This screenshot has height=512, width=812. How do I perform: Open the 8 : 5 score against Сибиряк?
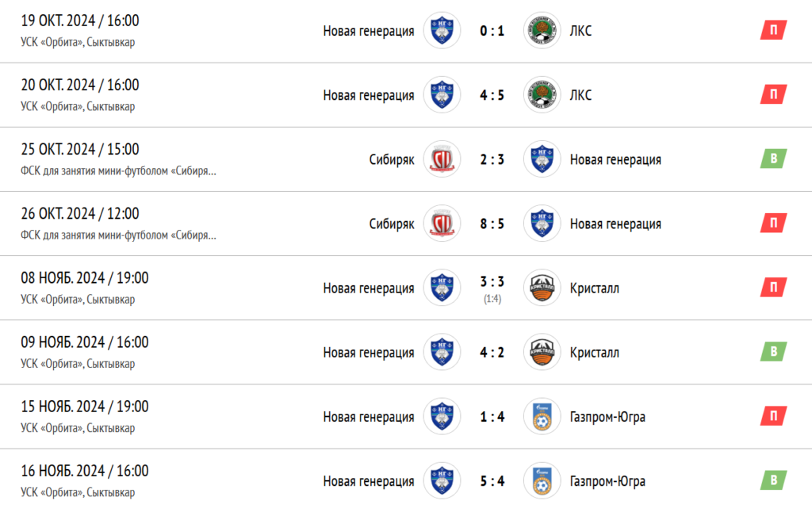pos(492,224)
